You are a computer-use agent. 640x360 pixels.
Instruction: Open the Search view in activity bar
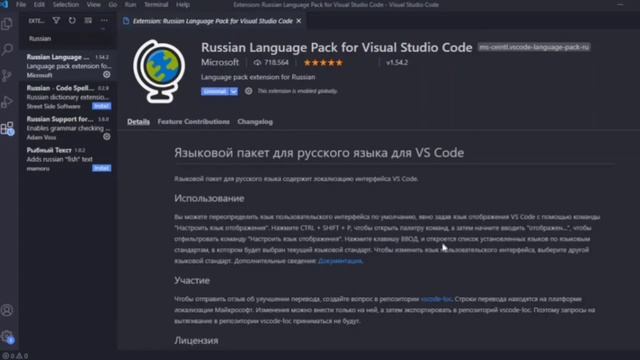[x=7, y=50]
